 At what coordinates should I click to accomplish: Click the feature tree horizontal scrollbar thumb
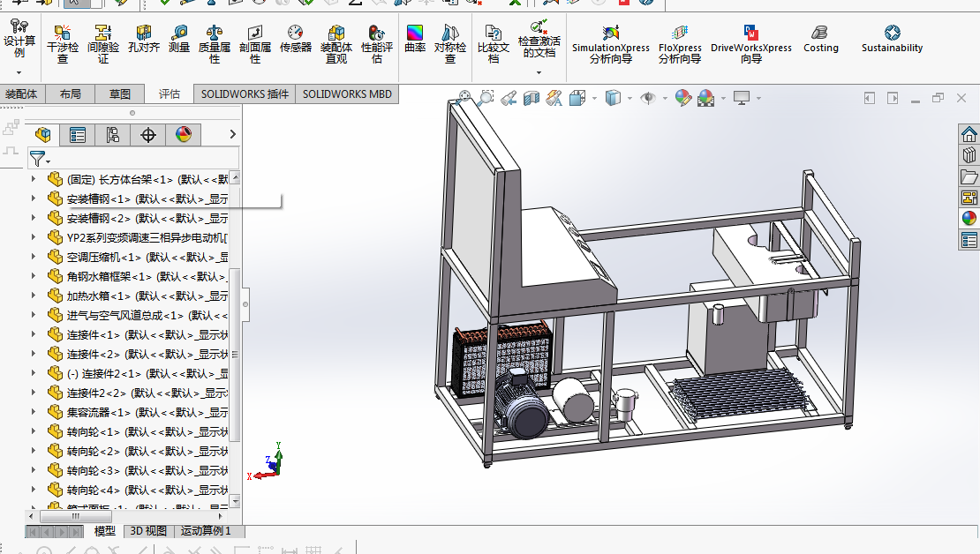pos(76,517)
